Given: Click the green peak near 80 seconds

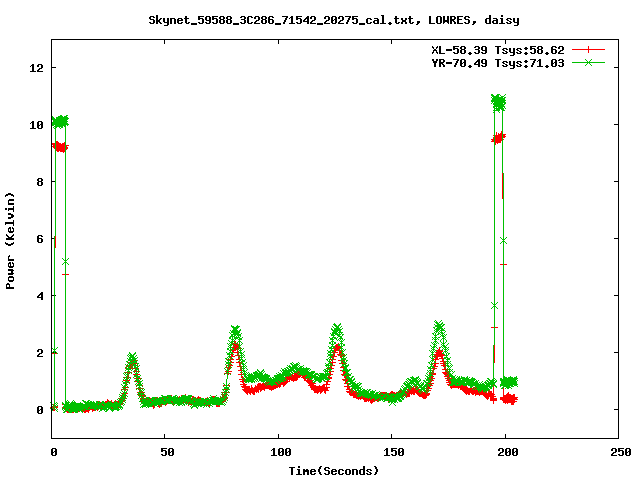Looking at the screenshot, I should [x=235, y=331].
